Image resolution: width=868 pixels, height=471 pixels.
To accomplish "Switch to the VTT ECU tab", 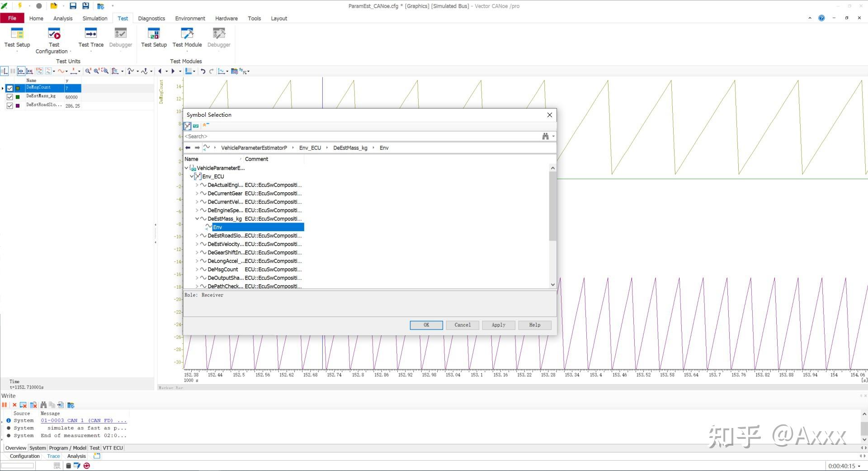I will [113, 448].
